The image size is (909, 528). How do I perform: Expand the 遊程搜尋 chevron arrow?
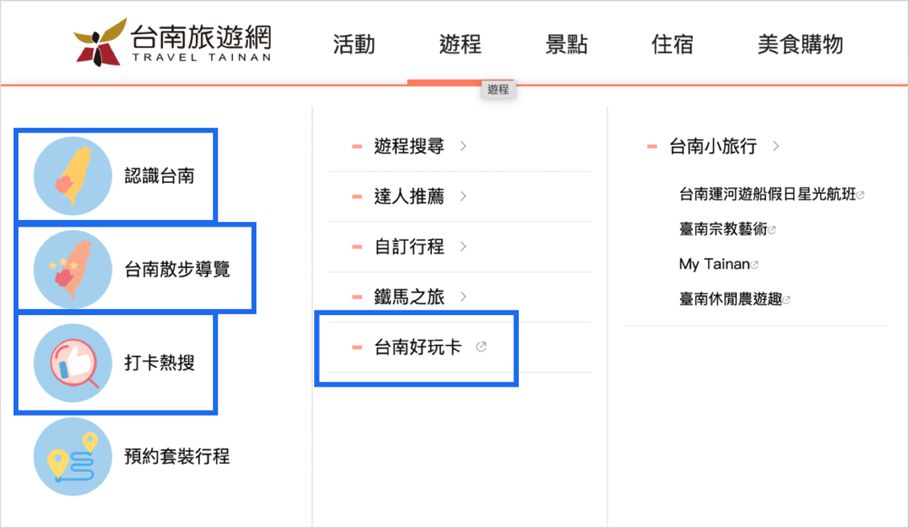tap(463, 146)
